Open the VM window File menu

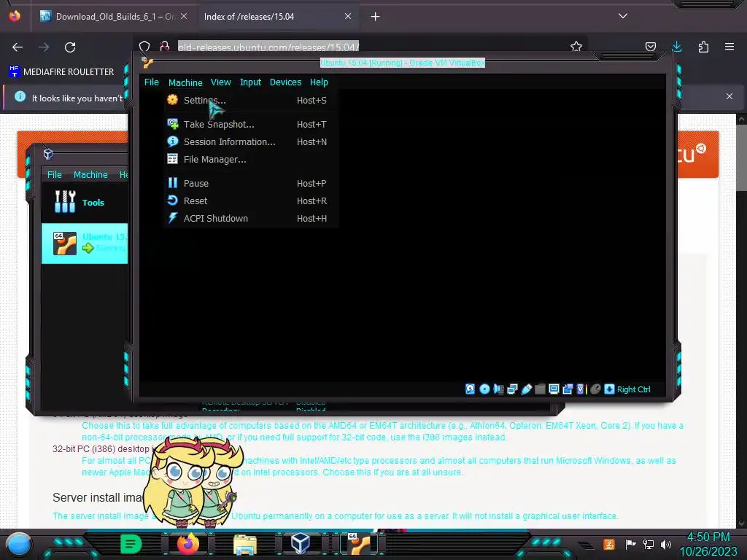coord(152,82)
